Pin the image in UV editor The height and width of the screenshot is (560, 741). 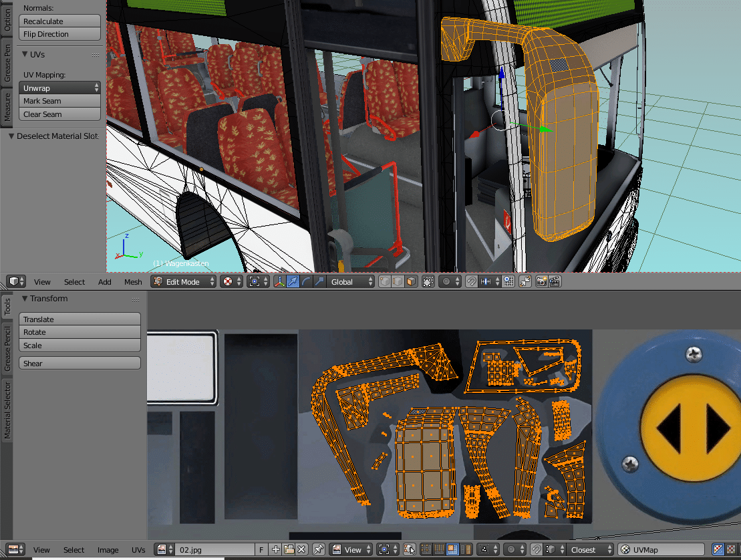click(x=318, y=550)
